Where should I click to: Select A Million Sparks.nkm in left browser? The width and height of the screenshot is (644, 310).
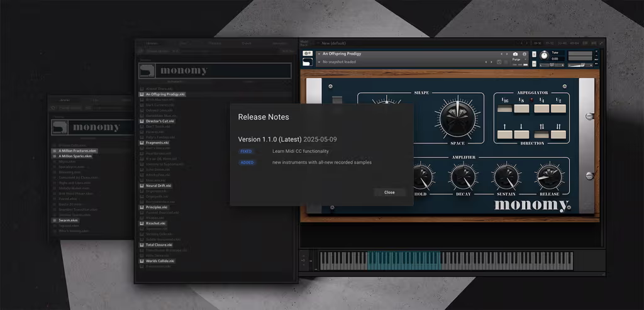pos(72,156)
